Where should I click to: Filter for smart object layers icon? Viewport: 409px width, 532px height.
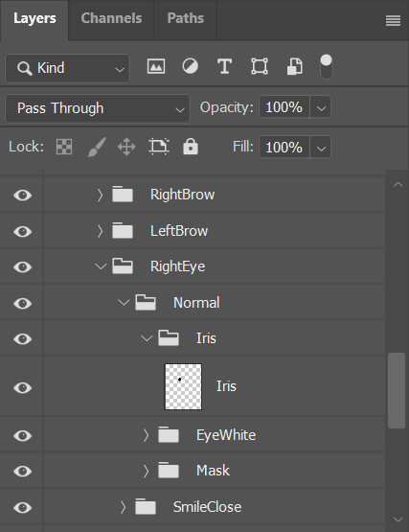pos(295,66)
